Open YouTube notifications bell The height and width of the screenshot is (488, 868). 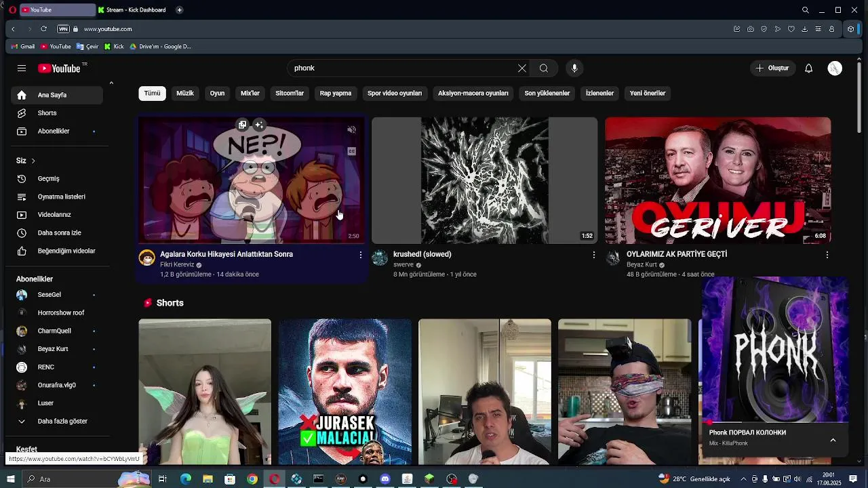point(808,68)
